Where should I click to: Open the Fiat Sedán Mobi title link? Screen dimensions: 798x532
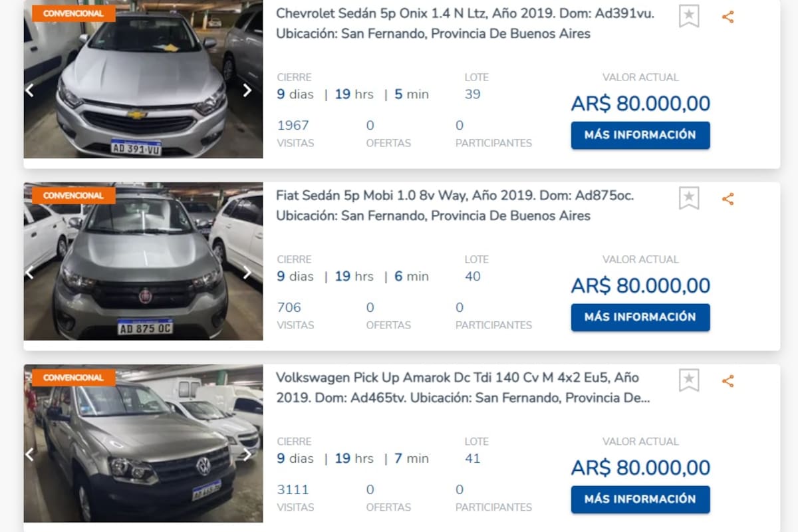coord(455,205)
